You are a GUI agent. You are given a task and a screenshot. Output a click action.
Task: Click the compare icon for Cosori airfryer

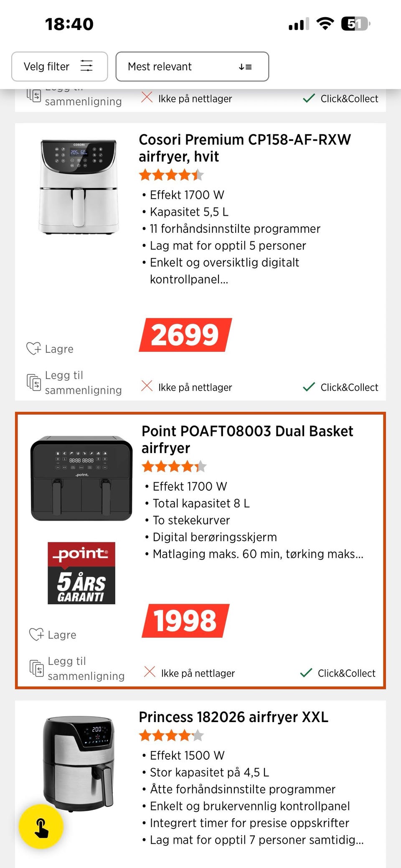click(34, 382)
